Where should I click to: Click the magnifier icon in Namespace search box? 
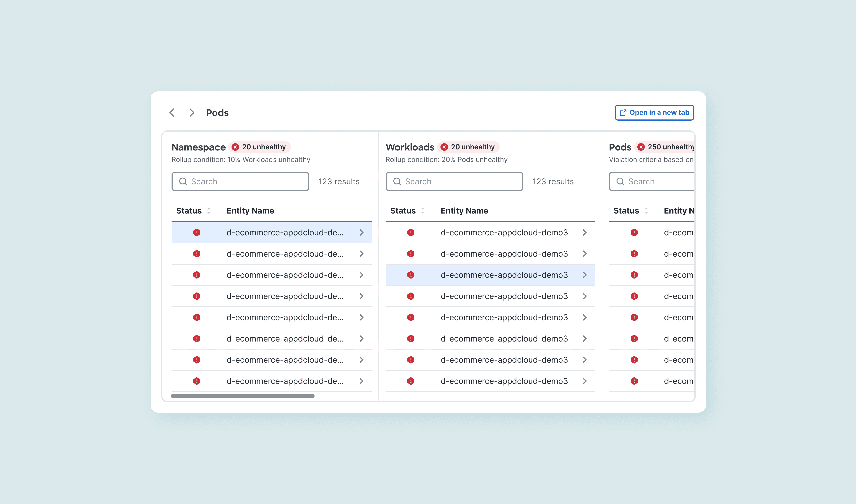tap(183, 181)
